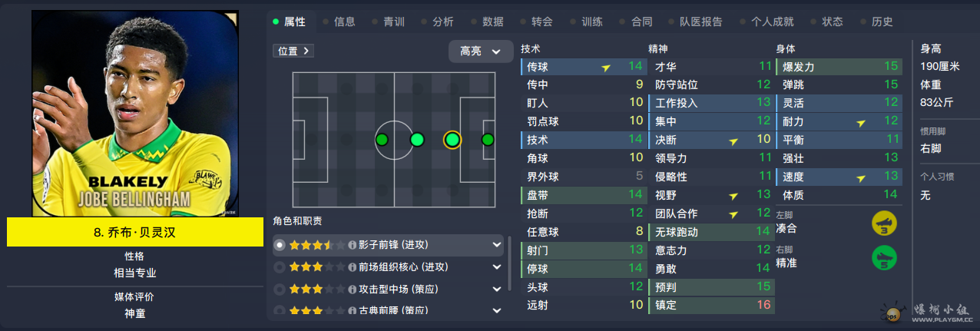The image size is (980, 331).
Task: Click the info icon beside 前场组织核心 (进攻)
Action: tap(353, 267)
